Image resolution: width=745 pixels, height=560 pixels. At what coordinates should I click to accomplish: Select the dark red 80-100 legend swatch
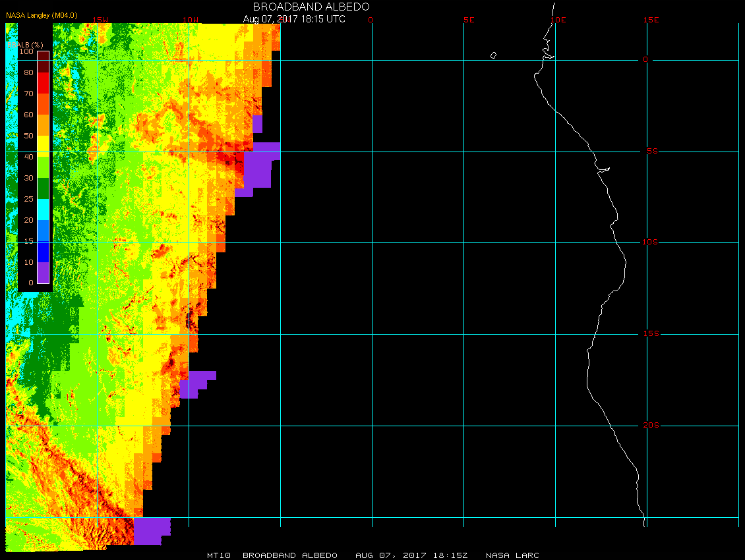44,62
